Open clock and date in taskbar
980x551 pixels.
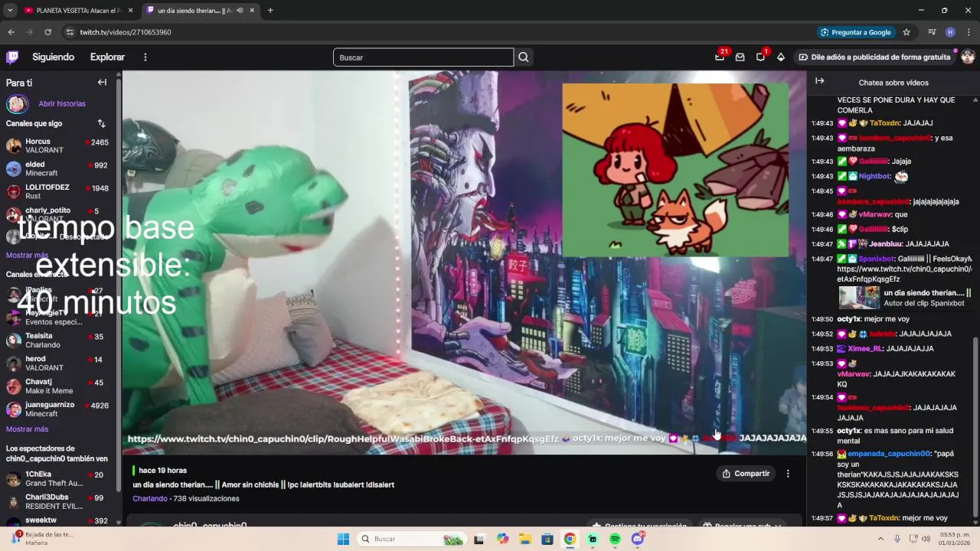[x=955, y=539]
